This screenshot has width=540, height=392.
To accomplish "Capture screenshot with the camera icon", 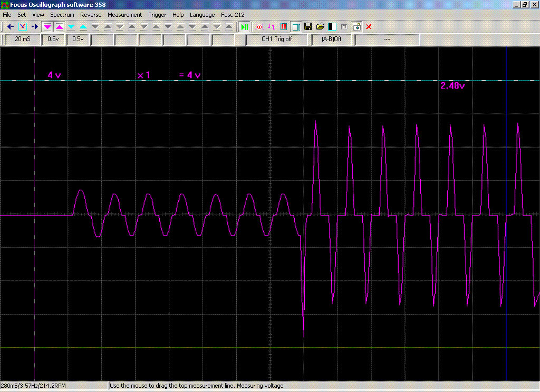I will 357,26.
